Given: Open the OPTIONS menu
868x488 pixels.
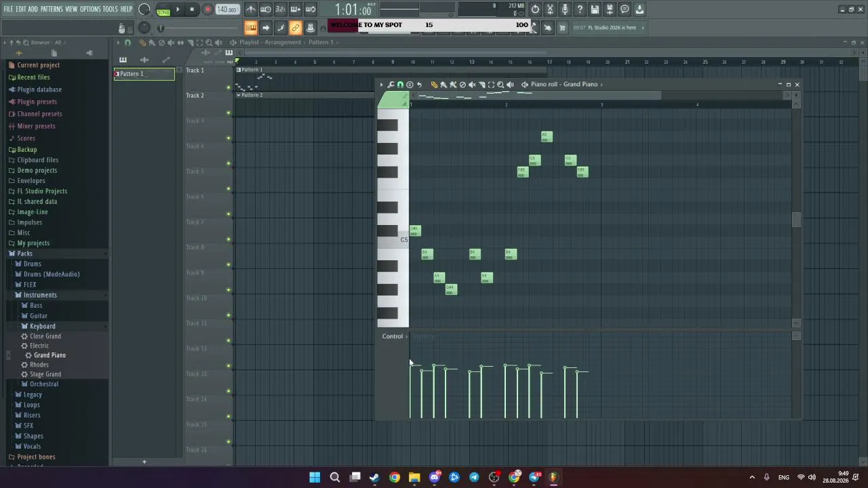Looking at the screenshot, I should [x=90, y=9].
